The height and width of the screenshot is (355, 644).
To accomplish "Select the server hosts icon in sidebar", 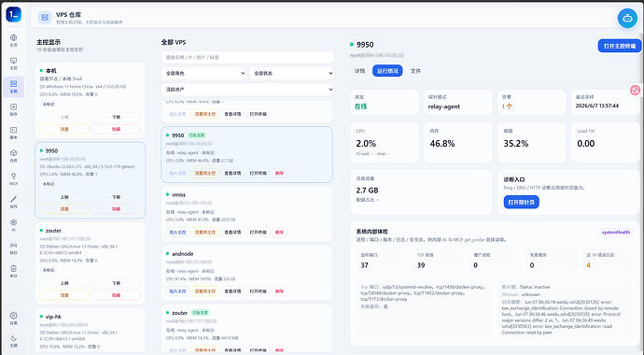I will [x=14, y=86].
